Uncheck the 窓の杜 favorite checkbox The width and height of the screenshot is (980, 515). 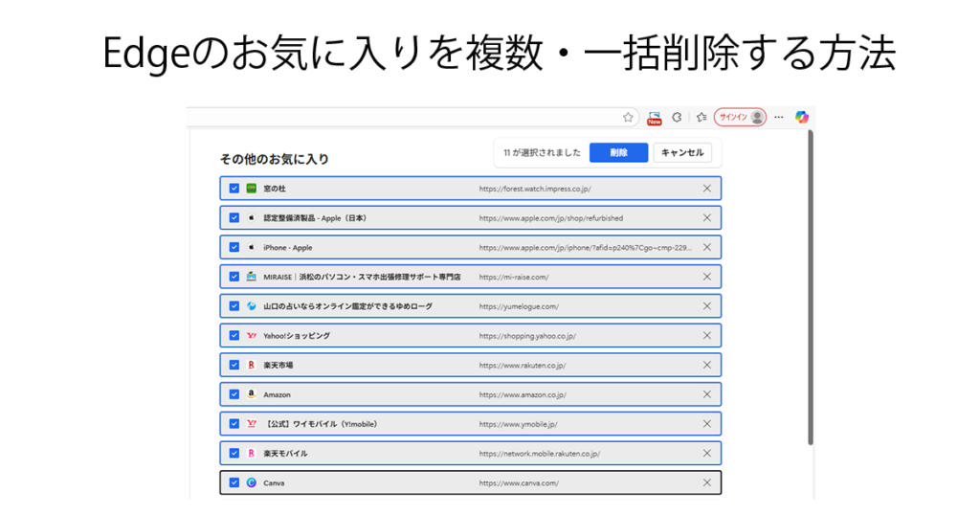pos(234,189)
